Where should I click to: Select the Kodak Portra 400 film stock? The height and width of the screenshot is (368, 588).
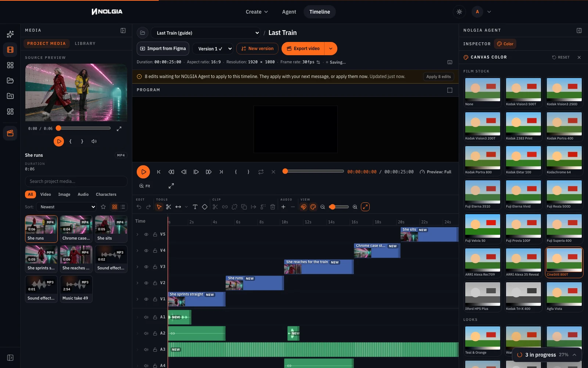point(564,126)
